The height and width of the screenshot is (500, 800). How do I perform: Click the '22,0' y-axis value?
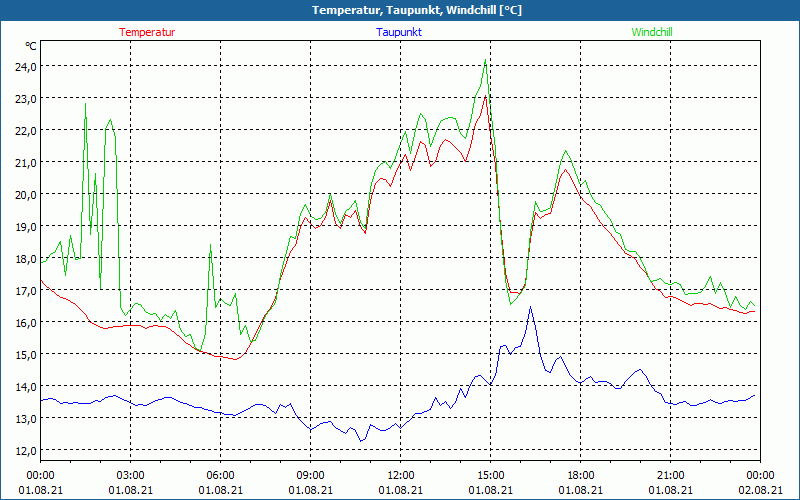click(x=26, y=131)
